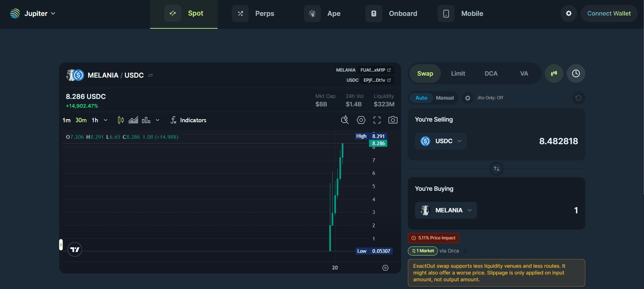Viewport: 644px width, 289px height.
Task: Open settings gear in top bar
Action: pyautogui.click(x=569, y=14)
